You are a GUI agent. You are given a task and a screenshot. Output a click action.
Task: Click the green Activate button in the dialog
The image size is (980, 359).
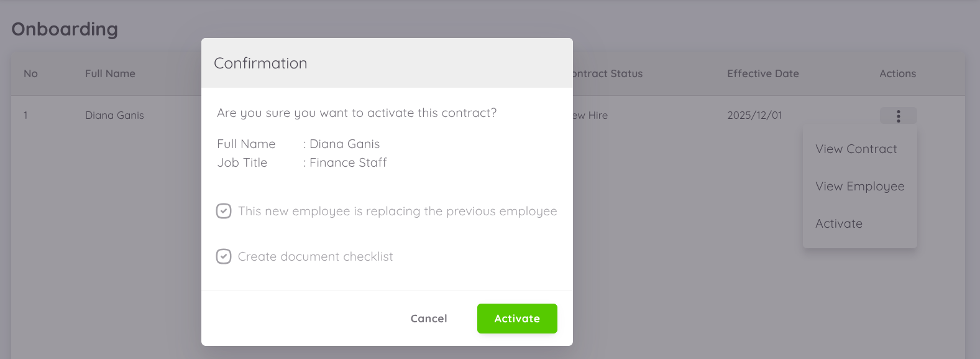[x=517, y=319]
